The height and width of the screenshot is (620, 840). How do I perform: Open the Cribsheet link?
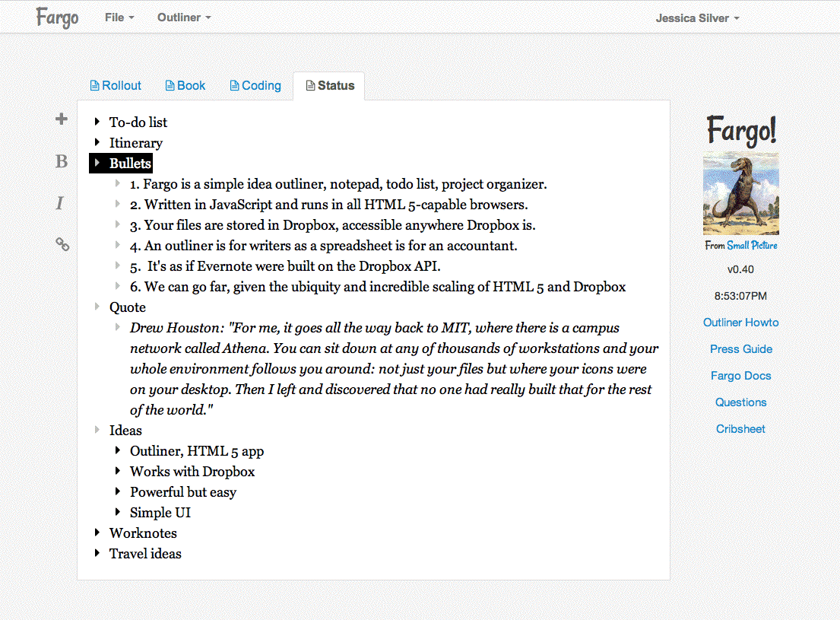(x=741, y=429)
